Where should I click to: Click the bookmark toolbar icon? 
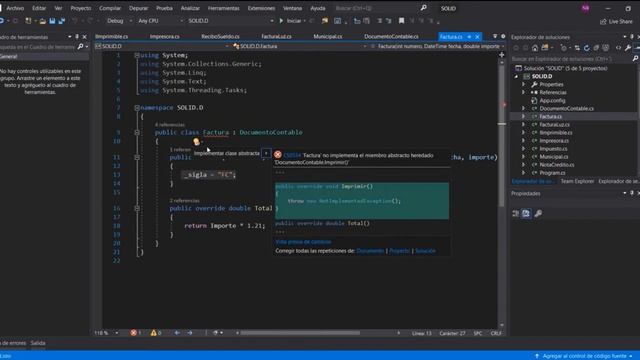(402, 20)
